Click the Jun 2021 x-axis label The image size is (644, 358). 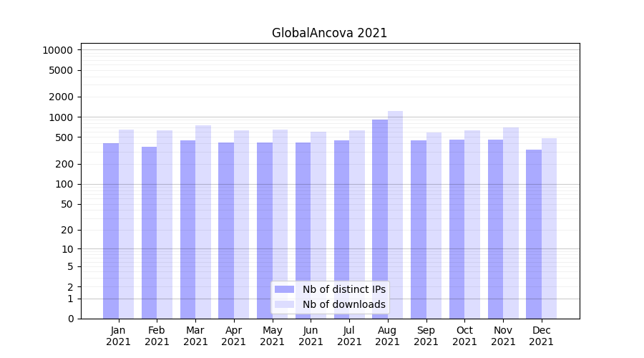(311, 336)
